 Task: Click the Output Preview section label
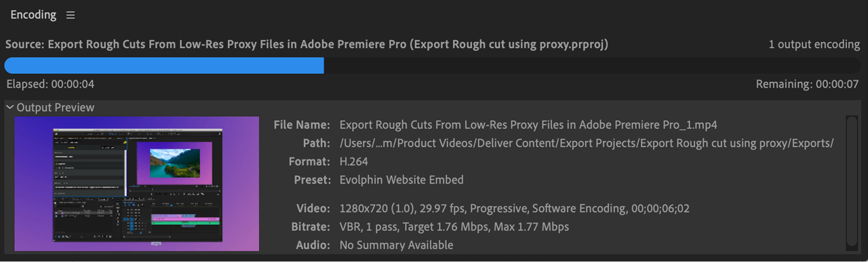(56, 107)
